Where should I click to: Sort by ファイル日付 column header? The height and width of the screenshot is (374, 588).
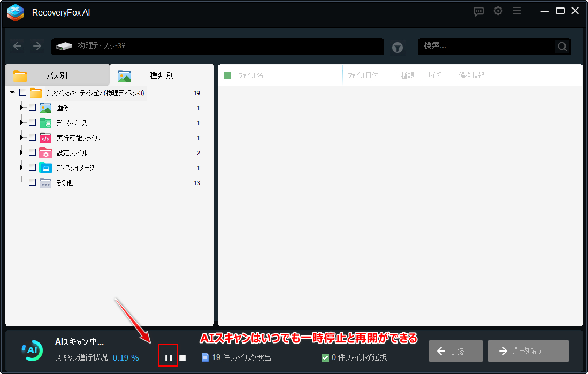(363, 75)
